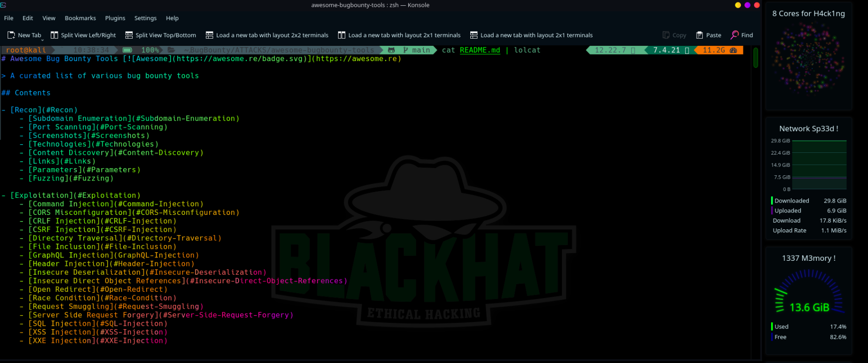Open the Plugins menu
This screenshot has width=868, height=363.
pyautogui.click(x=115, y=18)
